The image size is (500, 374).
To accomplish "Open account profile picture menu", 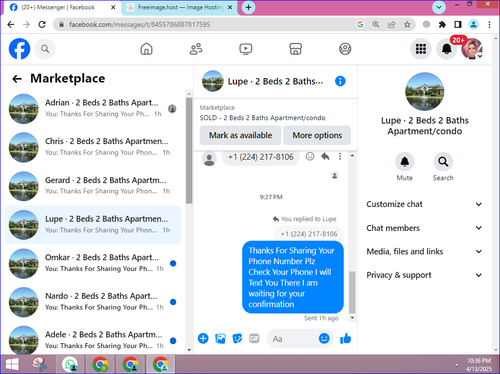I will (472, 49).
